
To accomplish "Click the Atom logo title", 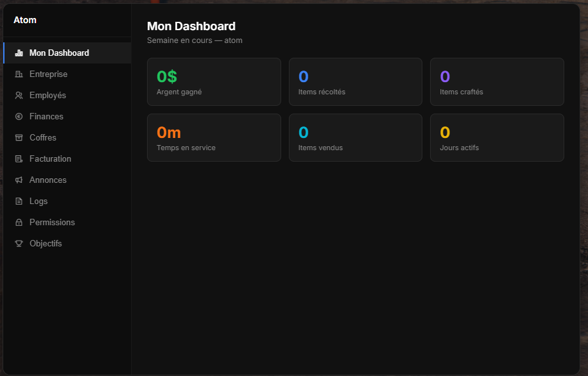I will [x=25, y=20].
